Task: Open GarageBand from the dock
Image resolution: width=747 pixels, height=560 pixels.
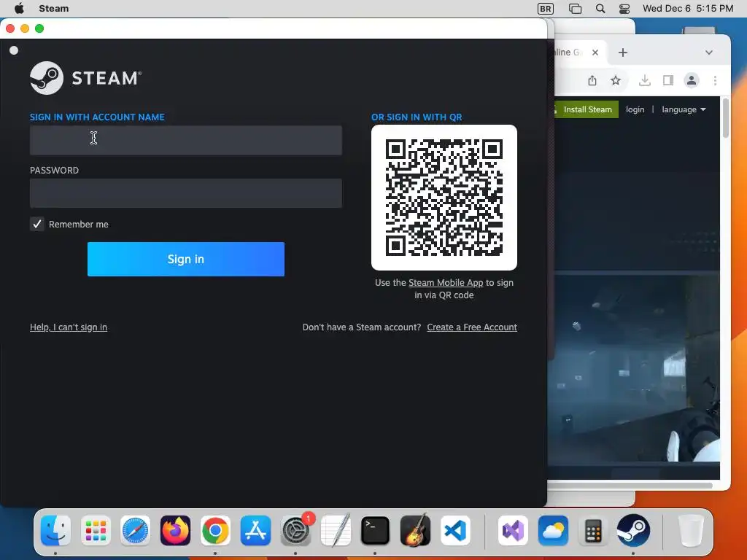Action: [x=415, y=531]
